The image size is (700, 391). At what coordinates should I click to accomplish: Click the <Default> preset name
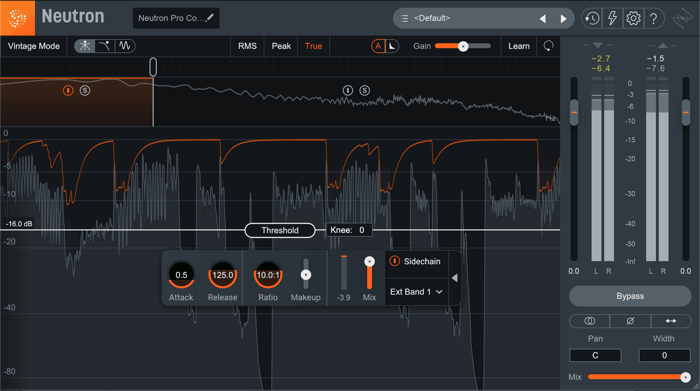pos(432,18)
